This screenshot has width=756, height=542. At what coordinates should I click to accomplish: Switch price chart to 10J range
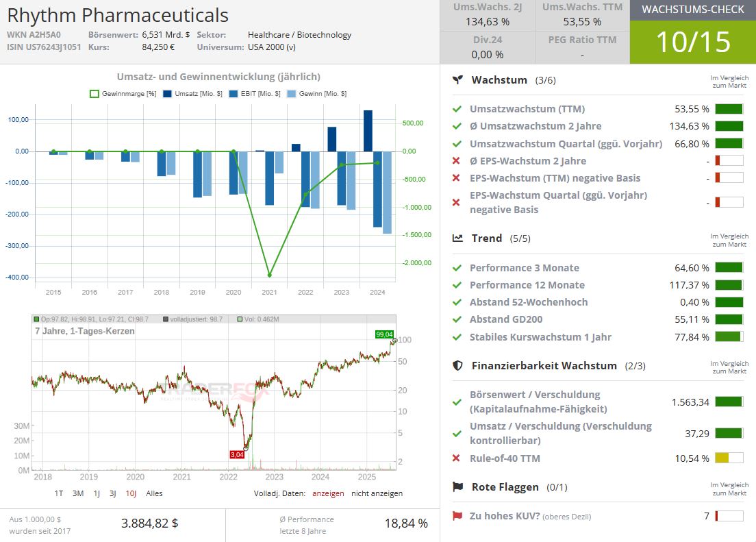[131, 493]
